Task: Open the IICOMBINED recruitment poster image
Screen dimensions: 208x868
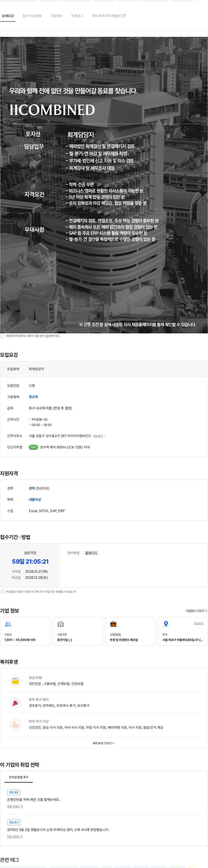Action: (x=104, y=185)
